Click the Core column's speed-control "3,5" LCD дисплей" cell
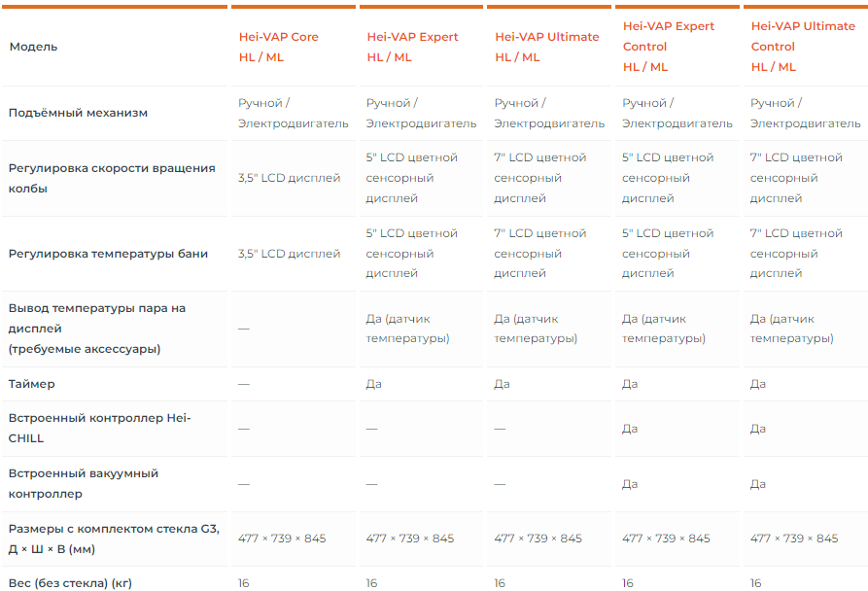The width and height of the screenshot is (868, 591). coord(289,178)
